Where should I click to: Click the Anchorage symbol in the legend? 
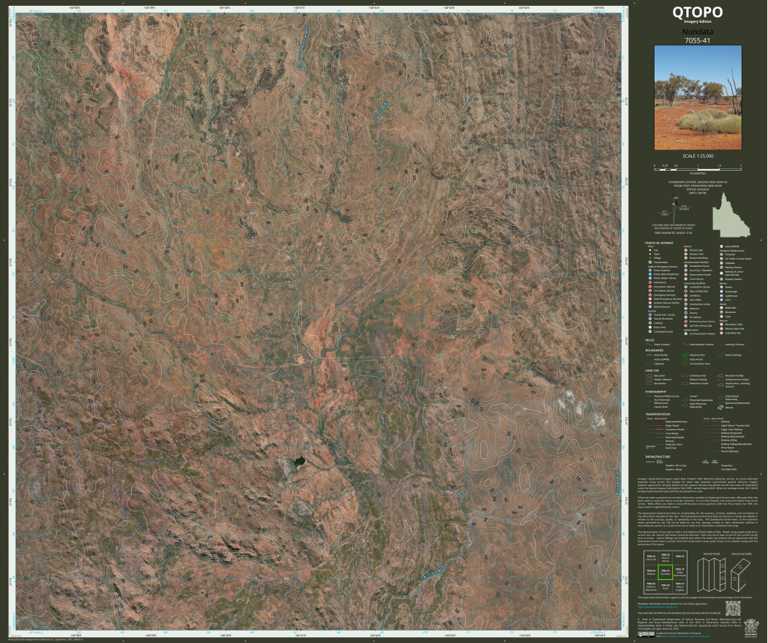click(721, 291)
